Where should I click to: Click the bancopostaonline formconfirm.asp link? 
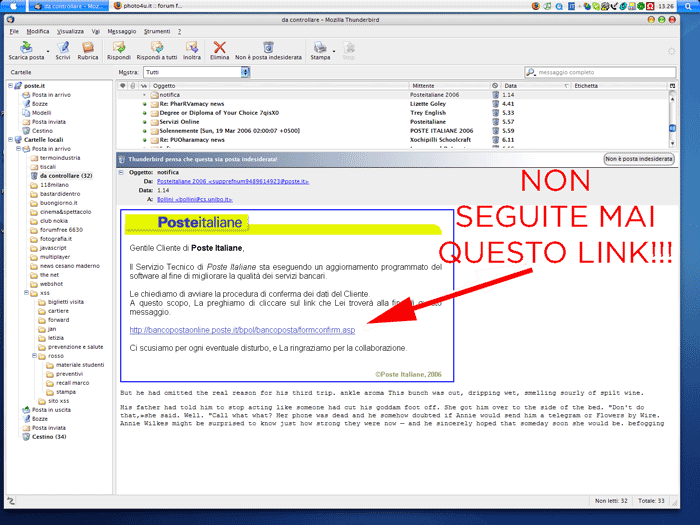tap(242, 330)
